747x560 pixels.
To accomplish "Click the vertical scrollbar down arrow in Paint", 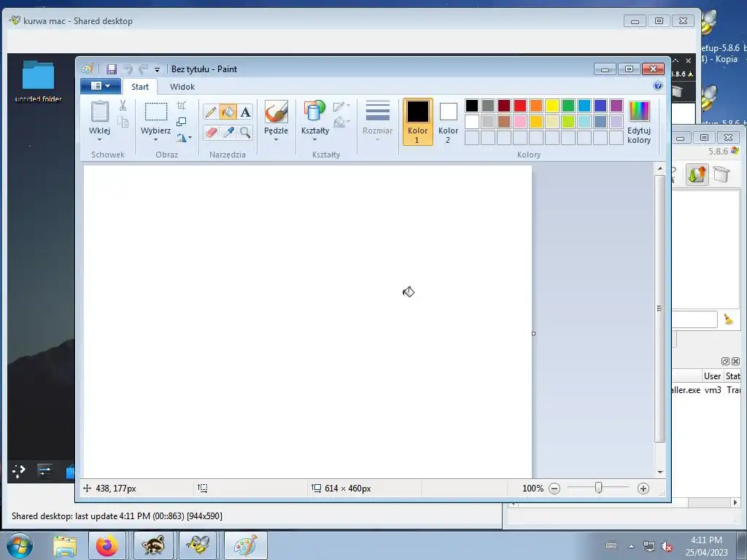I will coord(659,472).
